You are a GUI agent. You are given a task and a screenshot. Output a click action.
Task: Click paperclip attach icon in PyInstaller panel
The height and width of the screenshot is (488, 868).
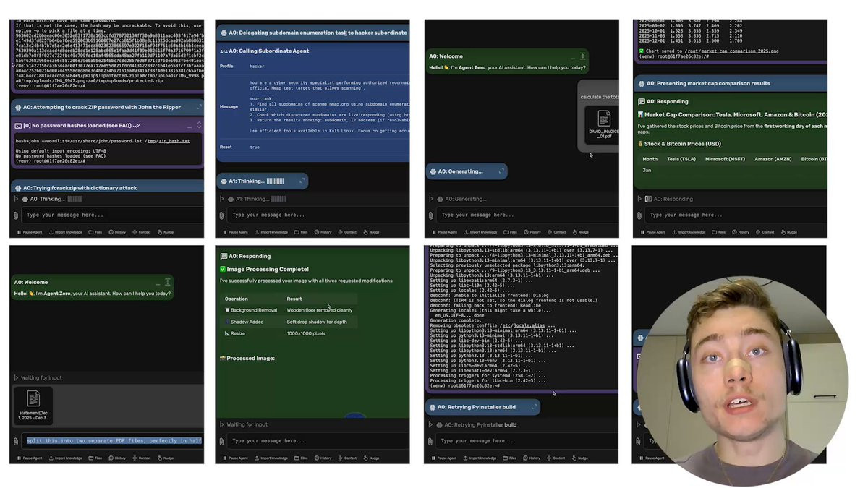click(x=431, y=440)
